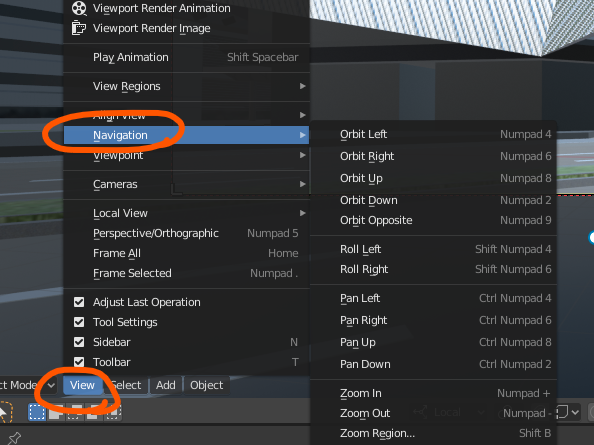This screenshot has width=594, height=445.
Task: Choose Perspective/Orthographic
Action: coord(186,233)
